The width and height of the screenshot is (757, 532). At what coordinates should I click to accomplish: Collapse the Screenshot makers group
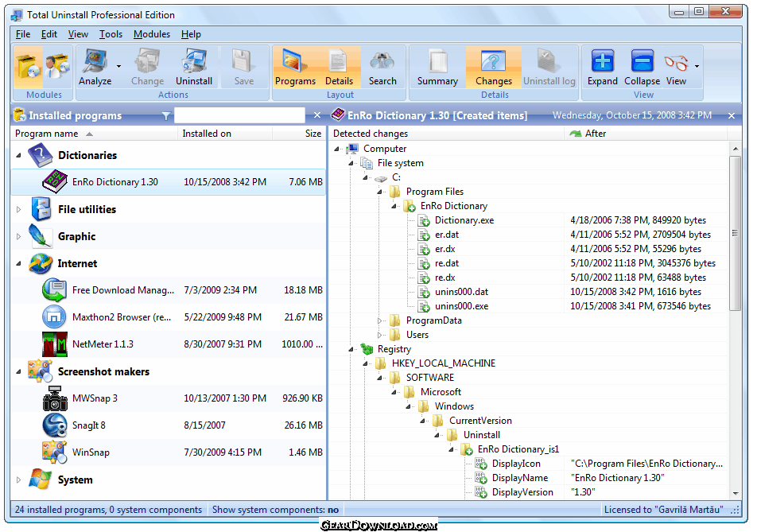[19, 371]
